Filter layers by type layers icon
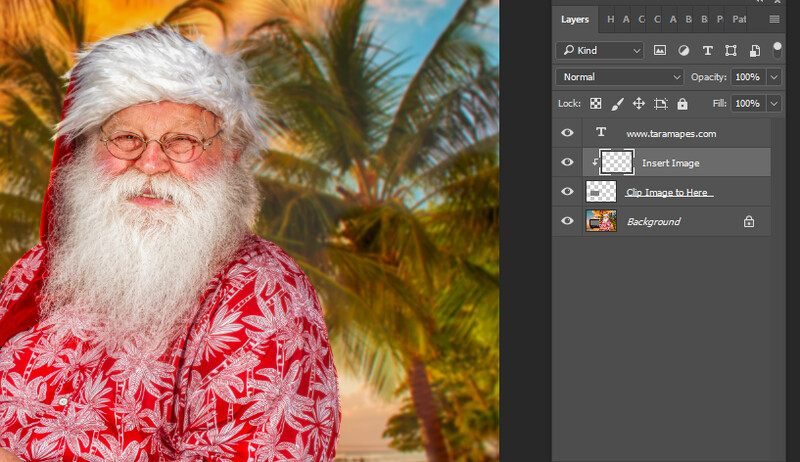800x462 pixels. pyautogui.click(x=707, y=50)
